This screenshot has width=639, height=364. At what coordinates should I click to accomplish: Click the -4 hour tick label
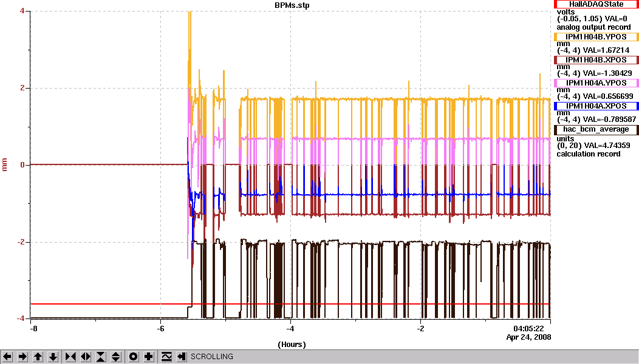290,329
